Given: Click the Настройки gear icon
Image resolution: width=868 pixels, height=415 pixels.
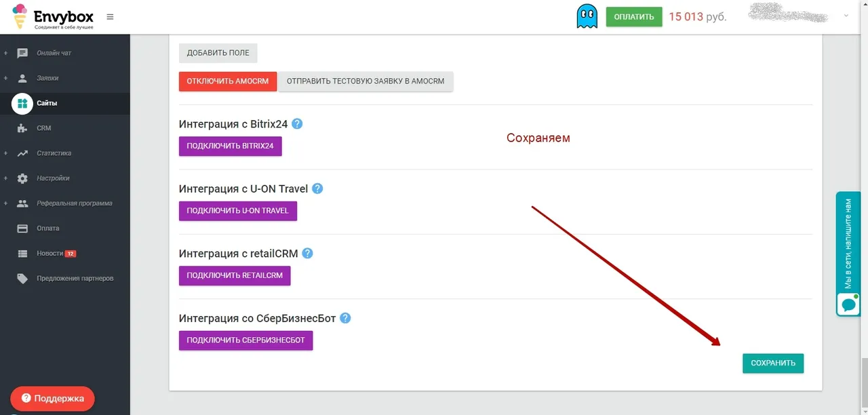Looking at the screenshot, I should coord(22,178).
